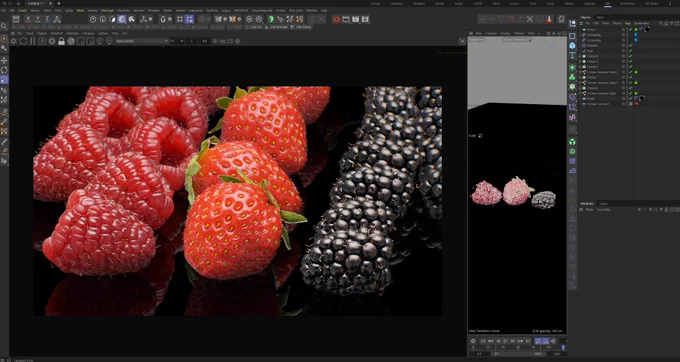Enable the snap magnet icon
This screenshot has width=680, height=362.
point(163,19)
